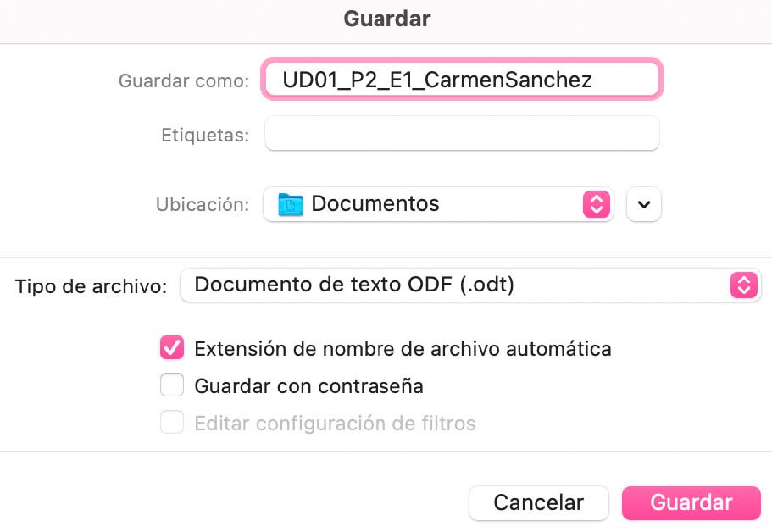Click the "Etiquetas:" label
This screenshot has height=532, width=772.
[204, 135]
